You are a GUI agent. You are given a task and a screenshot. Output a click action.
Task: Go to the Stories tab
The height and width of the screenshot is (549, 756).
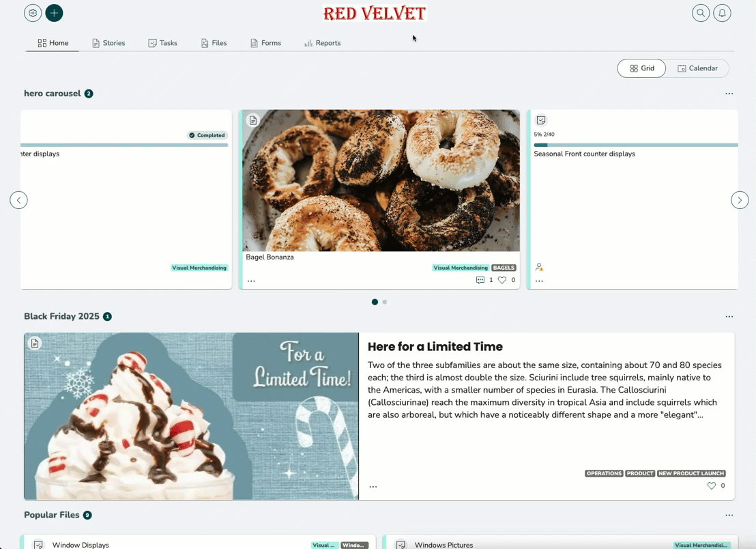coord(108,43)
